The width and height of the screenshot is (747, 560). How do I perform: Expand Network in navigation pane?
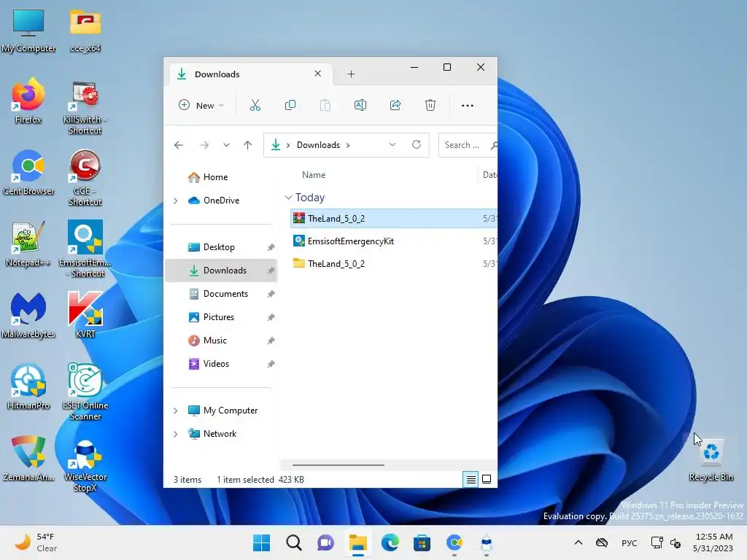pos(175,434)
